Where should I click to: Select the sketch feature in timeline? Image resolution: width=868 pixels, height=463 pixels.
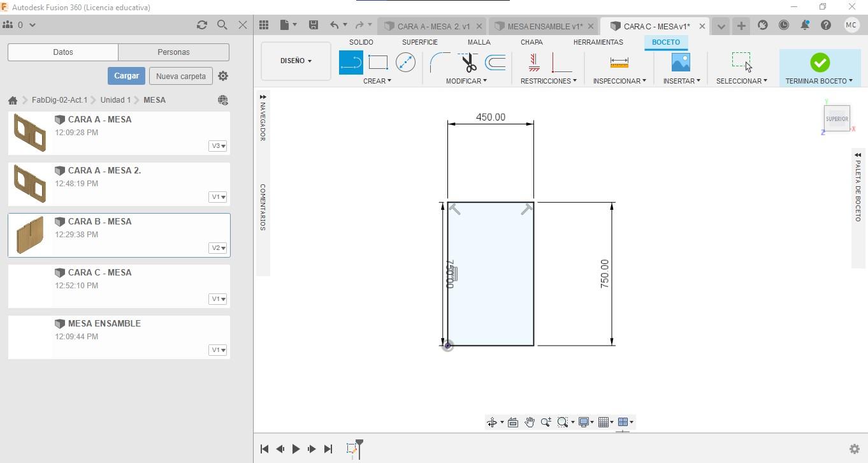click(x=351, y=450)
